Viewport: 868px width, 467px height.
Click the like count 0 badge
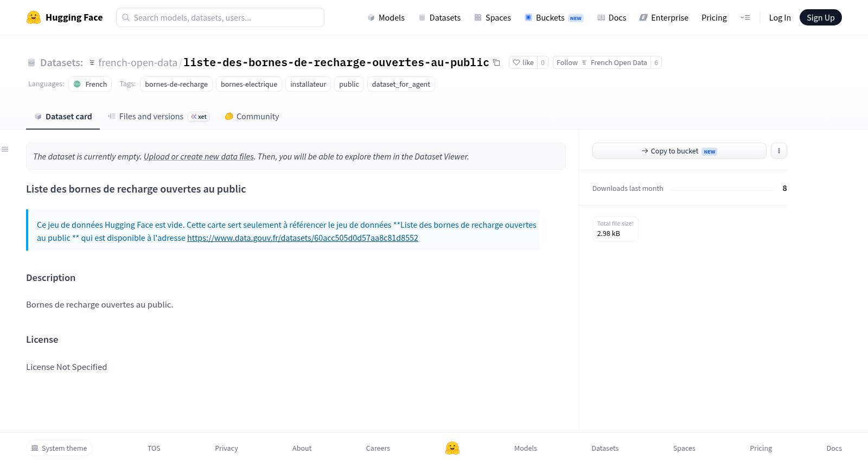click(x=542, y=62)
